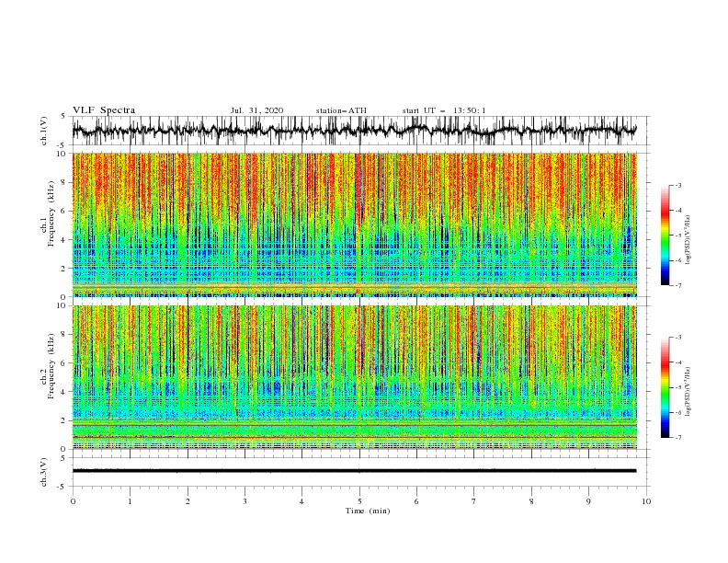This screenshot has height=563, width=728.
Task: Select the date text "Jul. 31, 2020"
Action: click(x=256, y=110)
